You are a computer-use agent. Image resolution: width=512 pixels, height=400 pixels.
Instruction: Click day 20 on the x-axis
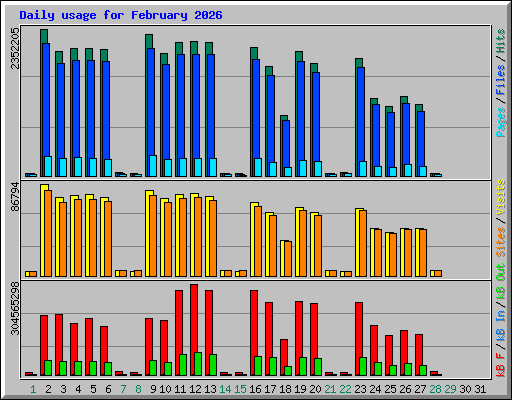(x=315, y=389)
